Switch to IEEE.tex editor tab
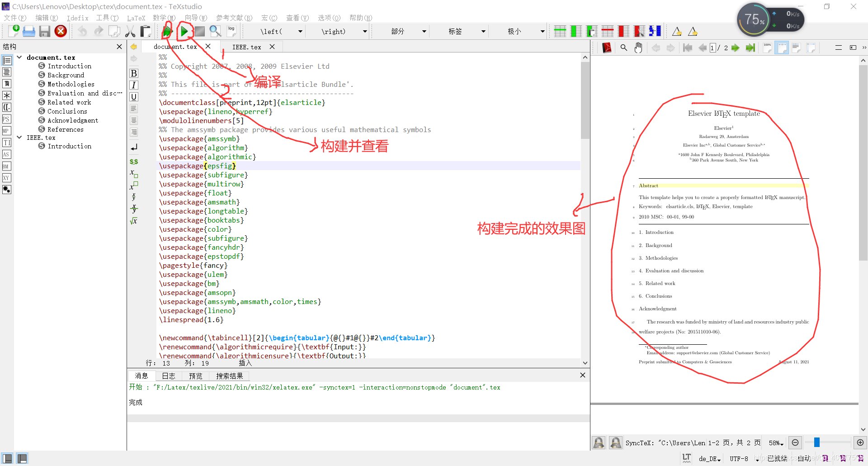868x466 pixels. click(247, 47)
